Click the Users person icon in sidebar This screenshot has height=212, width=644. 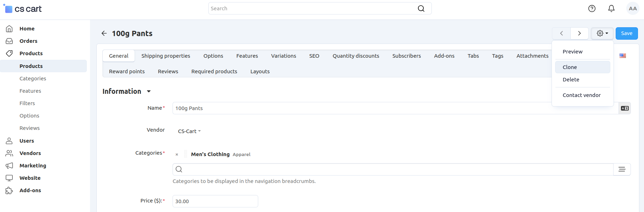click(x=9, y=141)
